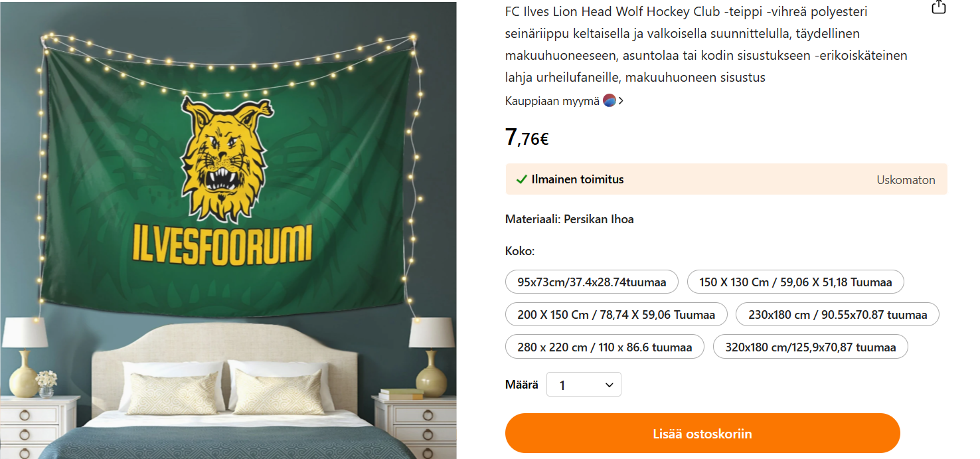Choose the 150 X 130 Cm size option
Screen dimensions: 980x459
795,282
